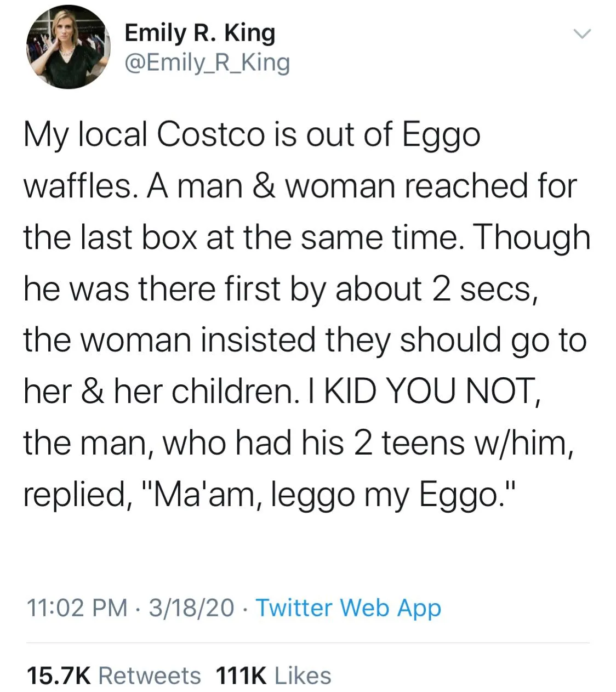Expand the tweet options chevron menu
This screenshot has width=616, height=692.
(x=583, y=34)
